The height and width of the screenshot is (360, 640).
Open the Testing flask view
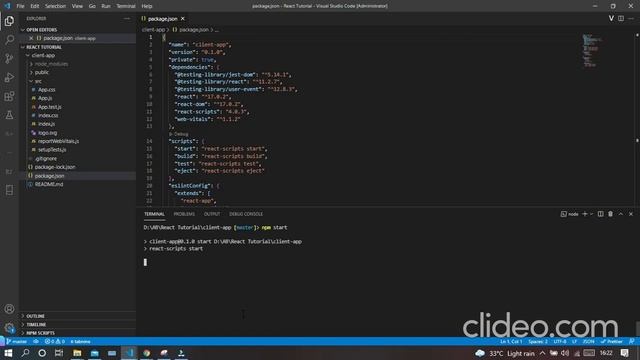(x=9, y=115)
